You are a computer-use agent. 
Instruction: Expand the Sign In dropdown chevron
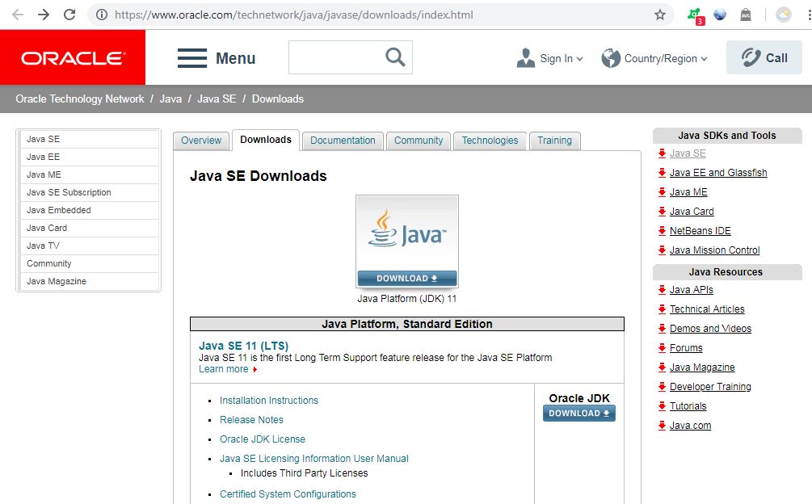coord(579,59)
